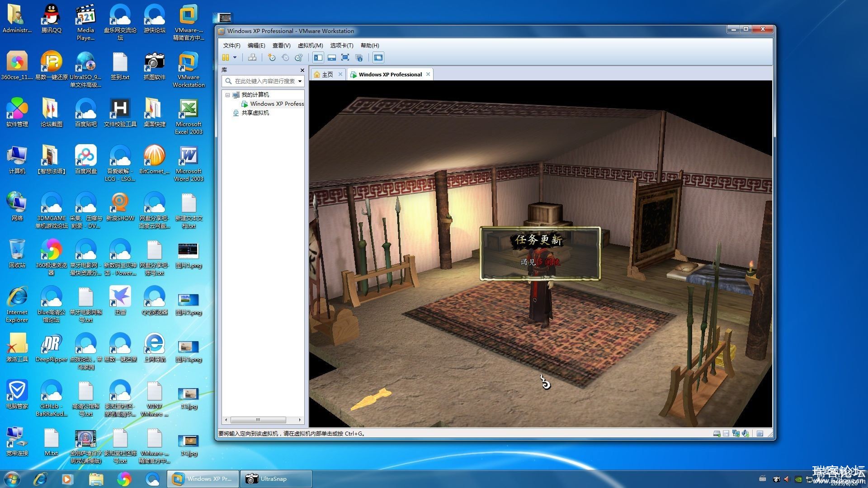
Task: Click the send Ctrl+Alt+Del toolbar icon
Action: 252,57
